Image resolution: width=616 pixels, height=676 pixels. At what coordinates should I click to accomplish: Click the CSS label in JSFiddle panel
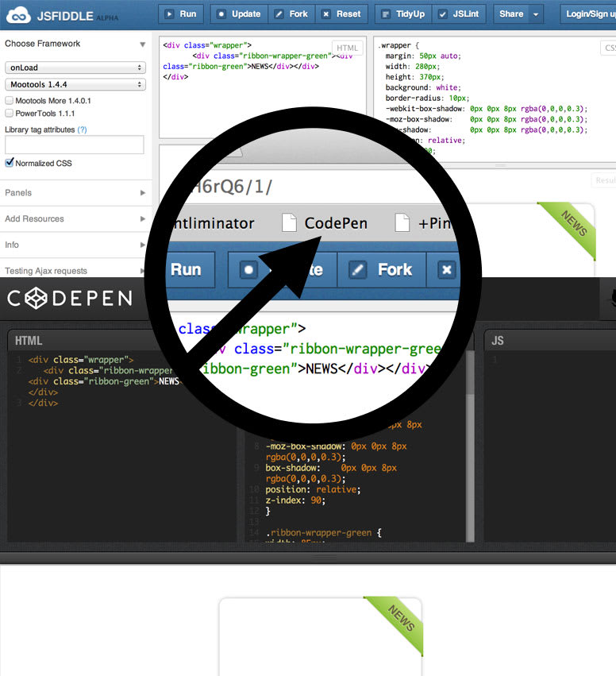pos(608,48)
